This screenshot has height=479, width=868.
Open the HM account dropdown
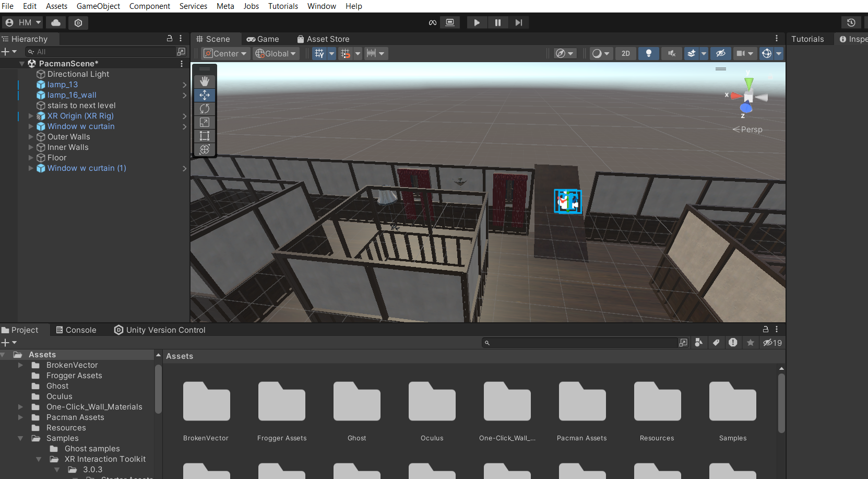[23, 22]
